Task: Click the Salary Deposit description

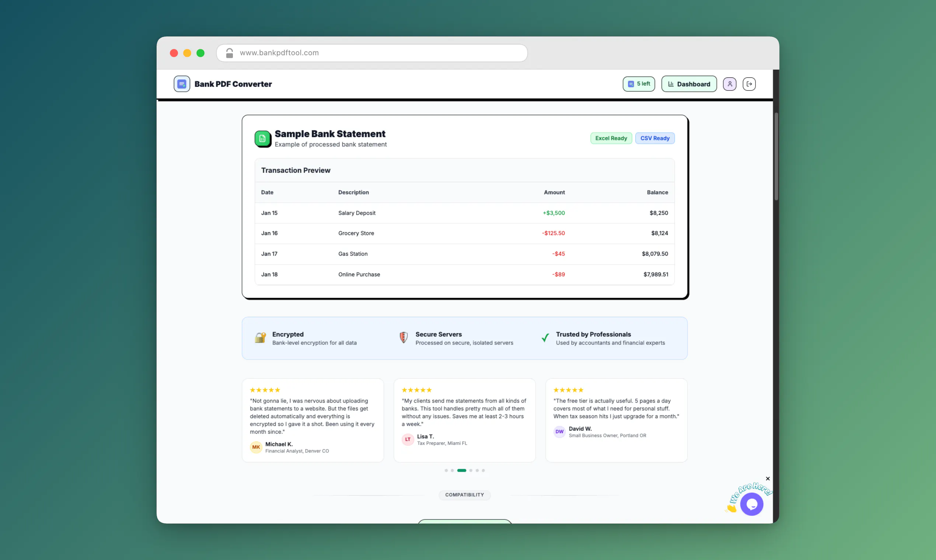Action: 357,213
